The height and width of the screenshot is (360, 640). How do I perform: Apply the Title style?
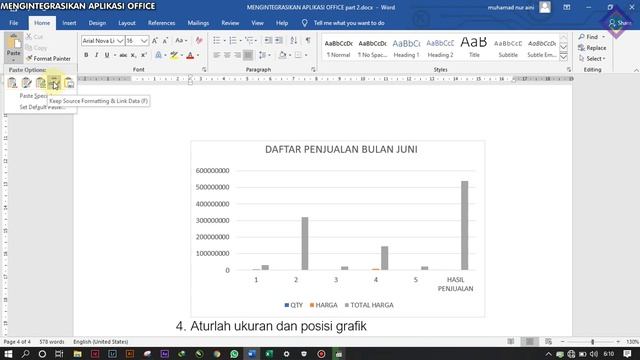coord(474,48)
